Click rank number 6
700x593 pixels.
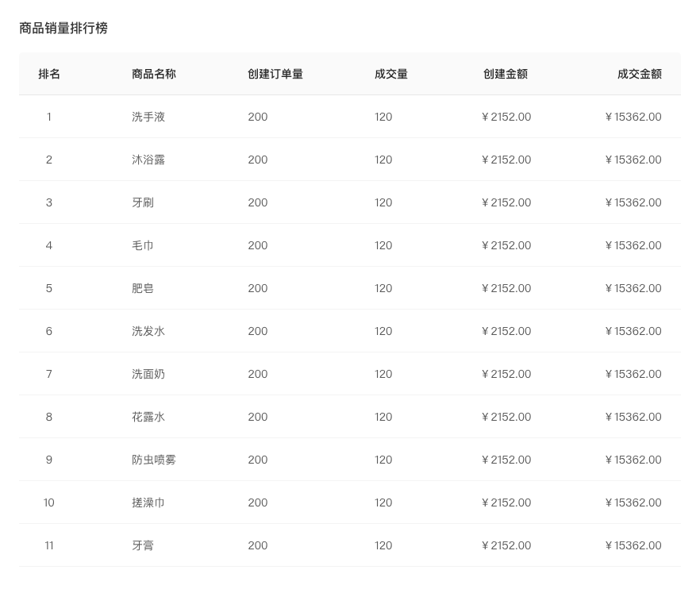coord(49,331)
